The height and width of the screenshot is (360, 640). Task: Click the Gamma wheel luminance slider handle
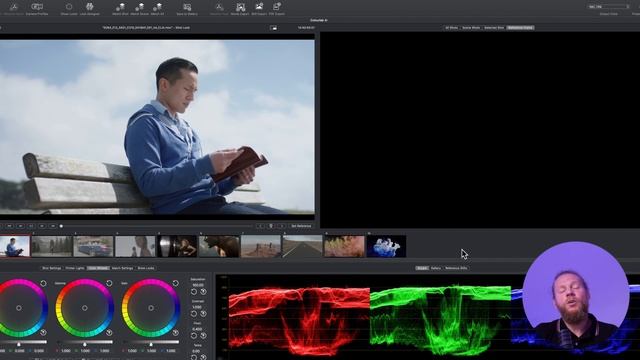[x=85, y=344]
